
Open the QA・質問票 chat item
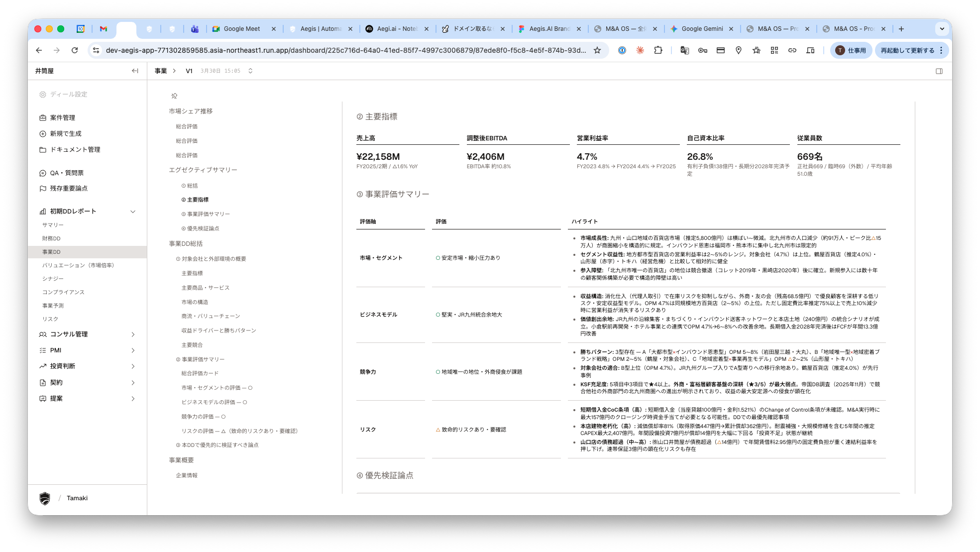66,173
